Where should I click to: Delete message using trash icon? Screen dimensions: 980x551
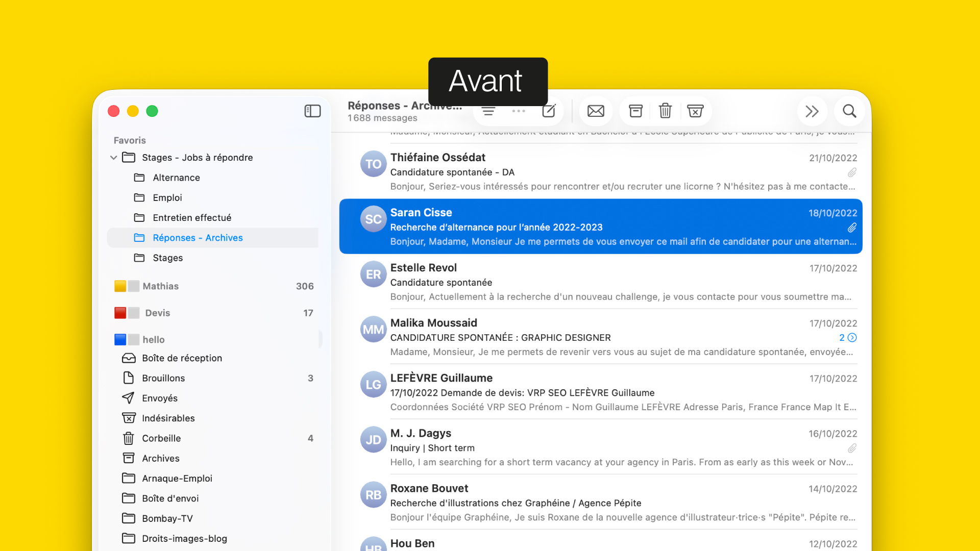pyautogui.click(x=665, y=111)
